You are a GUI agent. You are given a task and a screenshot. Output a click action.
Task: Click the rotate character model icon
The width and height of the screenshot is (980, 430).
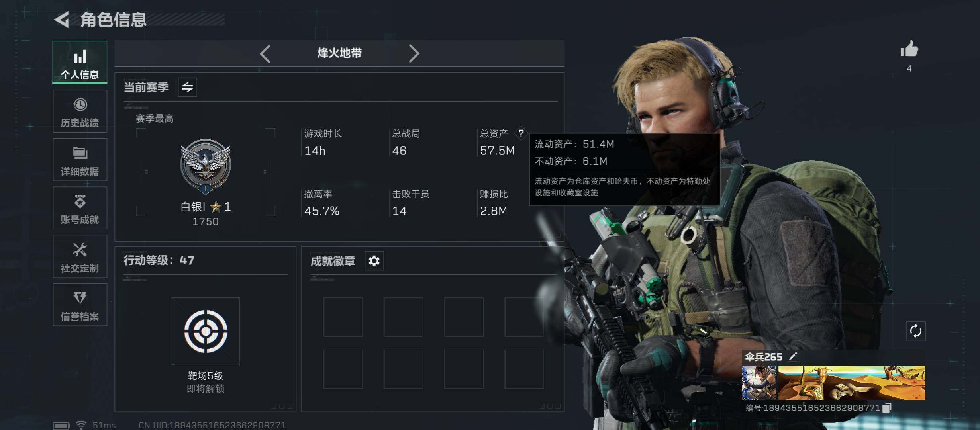click(x=915, y=331)
